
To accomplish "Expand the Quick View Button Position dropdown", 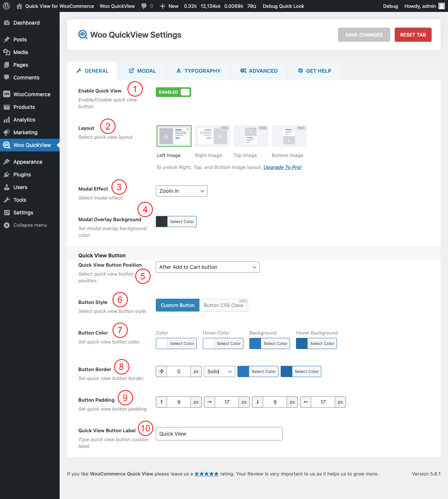I will [208, 267].
